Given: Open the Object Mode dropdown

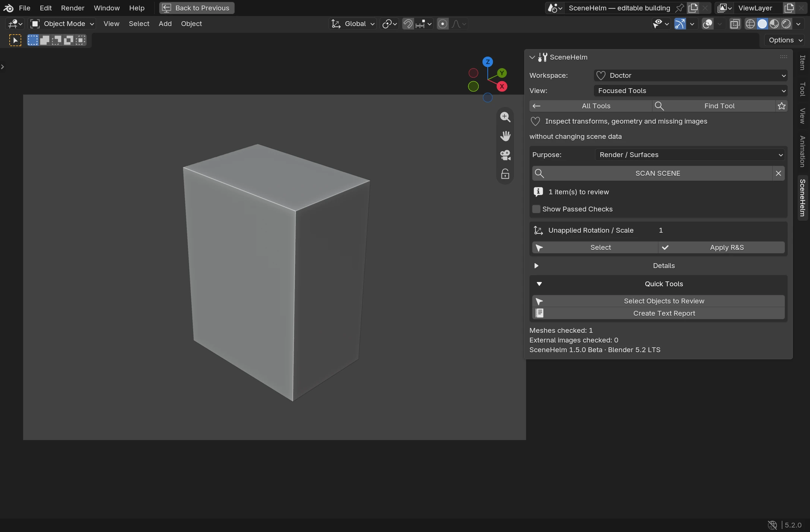Looking at the screenshot, I should click(x=62, y=24).
